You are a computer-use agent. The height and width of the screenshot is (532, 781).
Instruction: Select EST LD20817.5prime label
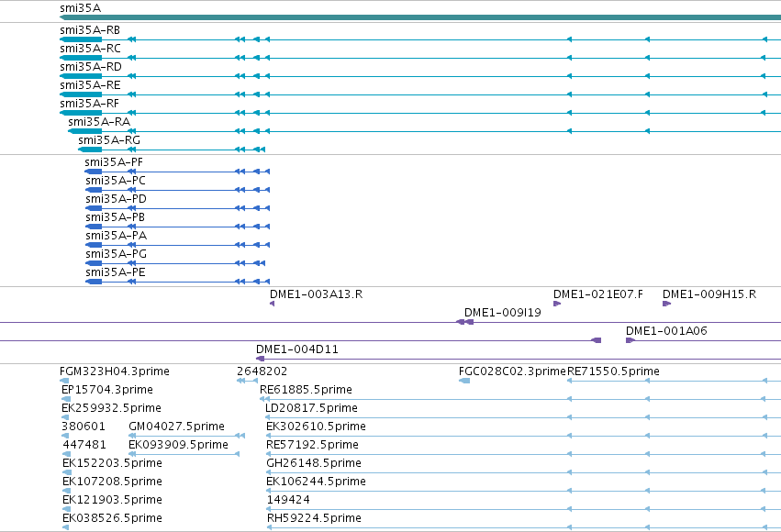coord(311,408)
